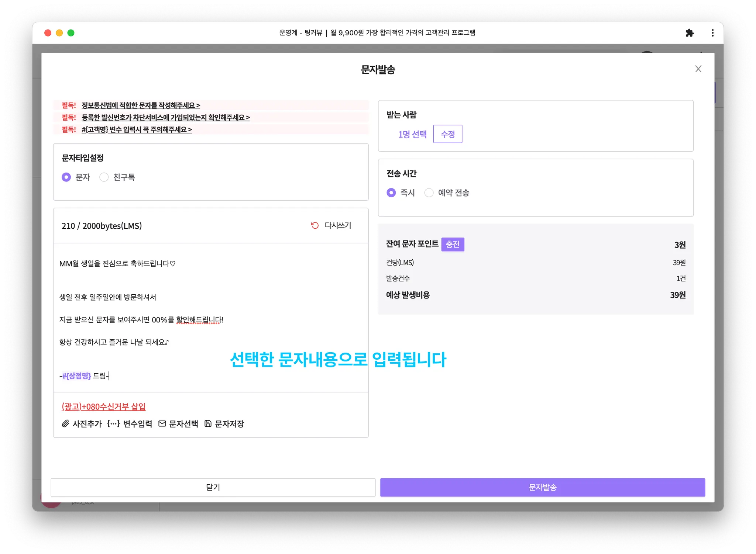756x554 pixels.
Task: Close the 문자발송 dialog with the X icon
Action: [x=698, y=69]
